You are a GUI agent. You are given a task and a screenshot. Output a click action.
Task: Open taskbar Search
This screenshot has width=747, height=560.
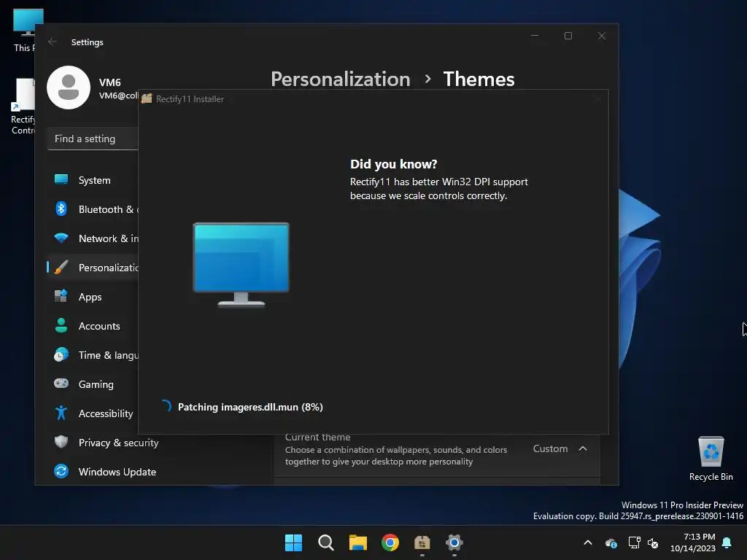point(326,542)
